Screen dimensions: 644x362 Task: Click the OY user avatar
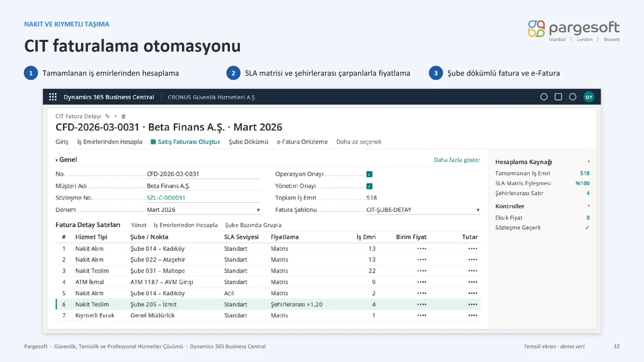point(589,97)
